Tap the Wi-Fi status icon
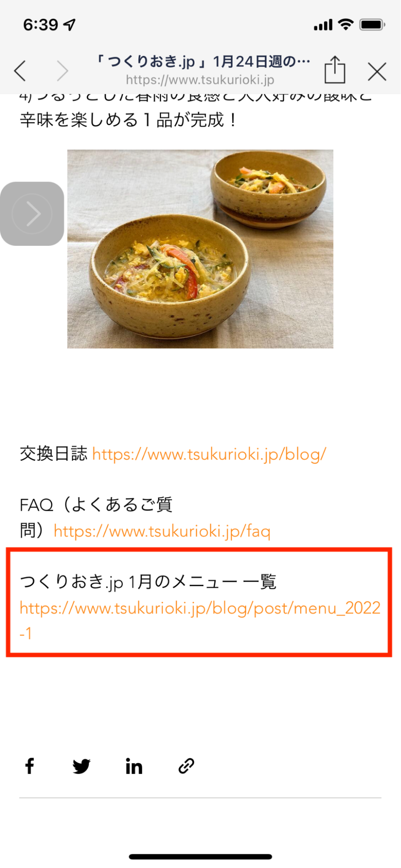This screenshot has width=401, height=868. (345, 25)
